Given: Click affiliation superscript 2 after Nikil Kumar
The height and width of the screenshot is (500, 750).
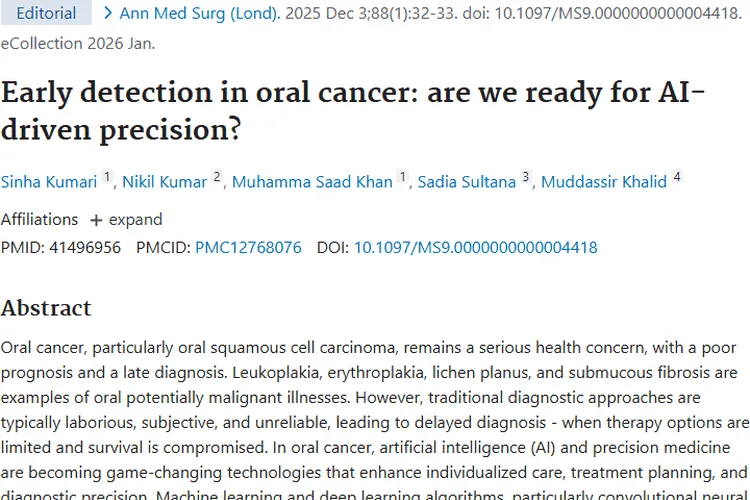Looking at the screenshot, I should (x=216, y=178).
